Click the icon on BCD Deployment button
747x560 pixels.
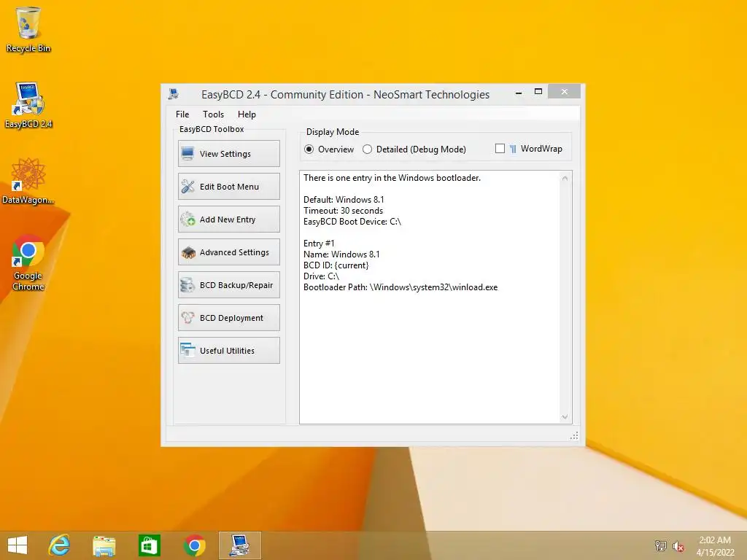click(x=187, y=318)
